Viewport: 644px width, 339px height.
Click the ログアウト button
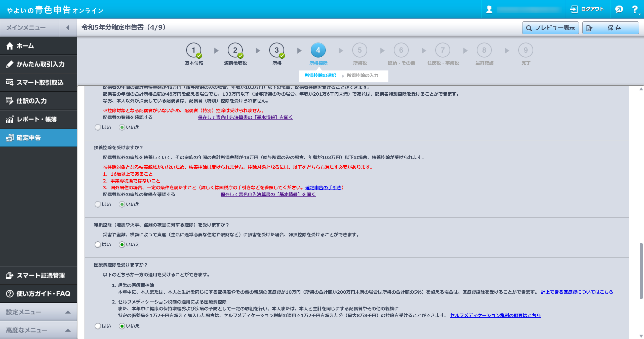pyautogui.click(x=587, y=9)
